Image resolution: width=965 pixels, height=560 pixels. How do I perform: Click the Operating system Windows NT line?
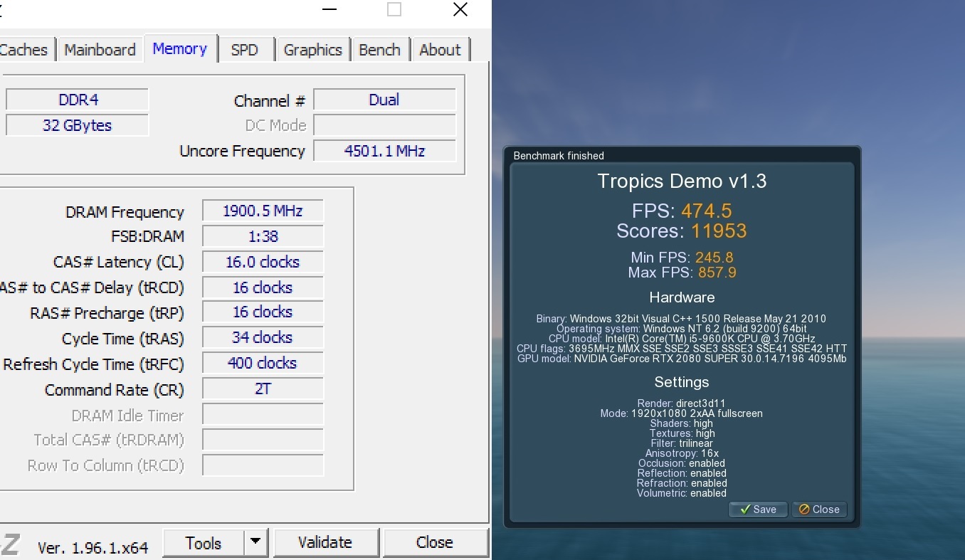click(x=682, y=329)
